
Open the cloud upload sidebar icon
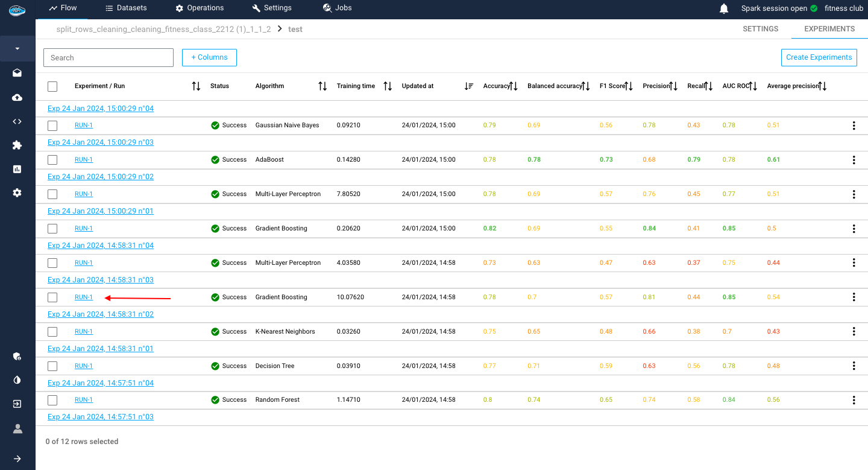pos(17,97)
